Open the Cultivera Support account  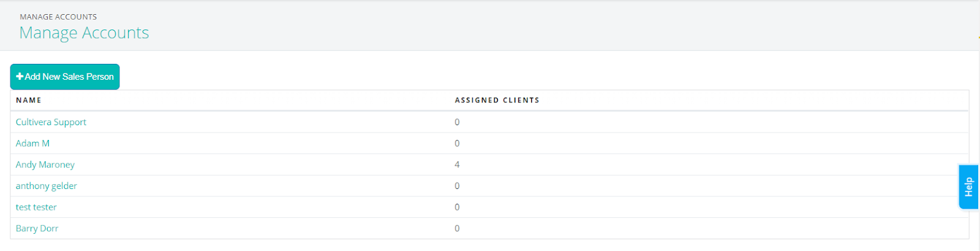coord(51,122)
